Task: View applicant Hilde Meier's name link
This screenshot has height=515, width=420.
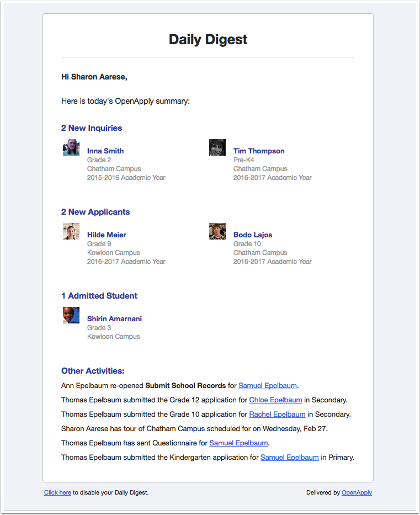Action: click(x=107, y=235)
